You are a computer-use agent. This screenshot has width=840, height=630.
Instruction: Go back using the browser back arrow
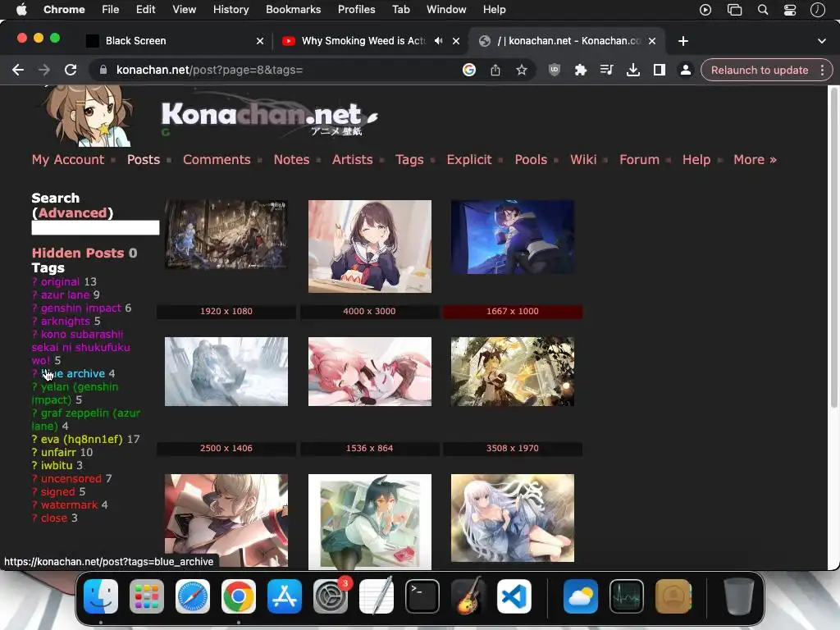point(18,71)
